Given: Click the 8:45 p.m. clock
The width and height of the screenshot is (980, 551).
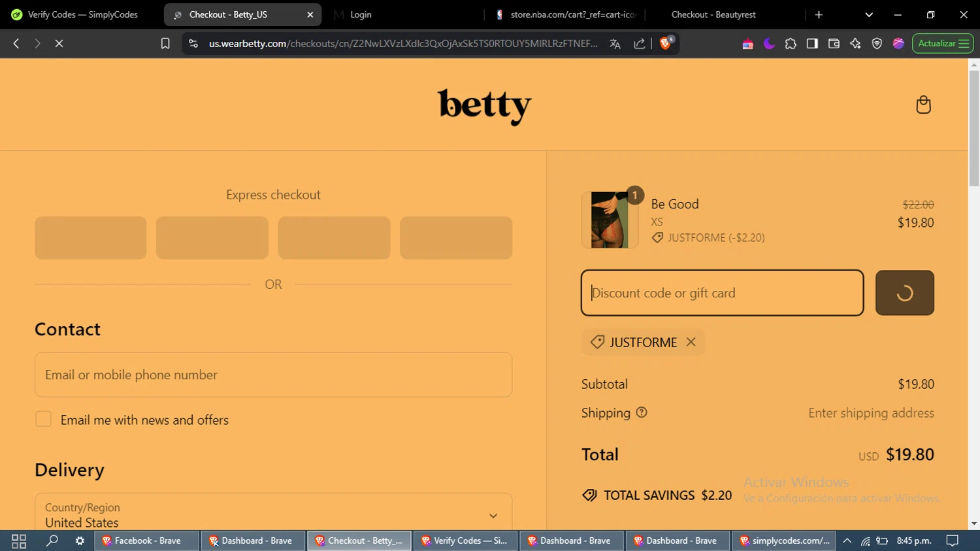Looking at the screenshot, I should pos(914,541).
